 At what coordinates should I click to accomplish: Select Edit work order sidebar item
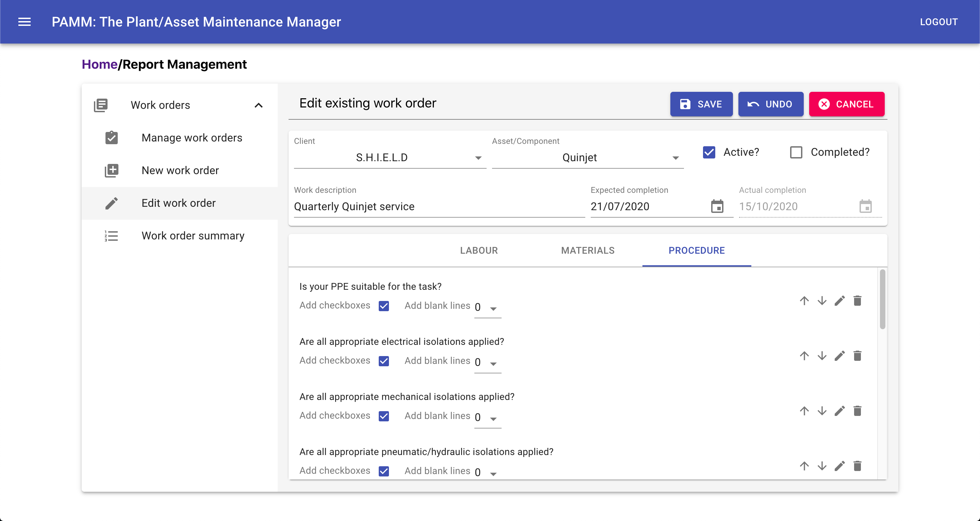point(180,203)
